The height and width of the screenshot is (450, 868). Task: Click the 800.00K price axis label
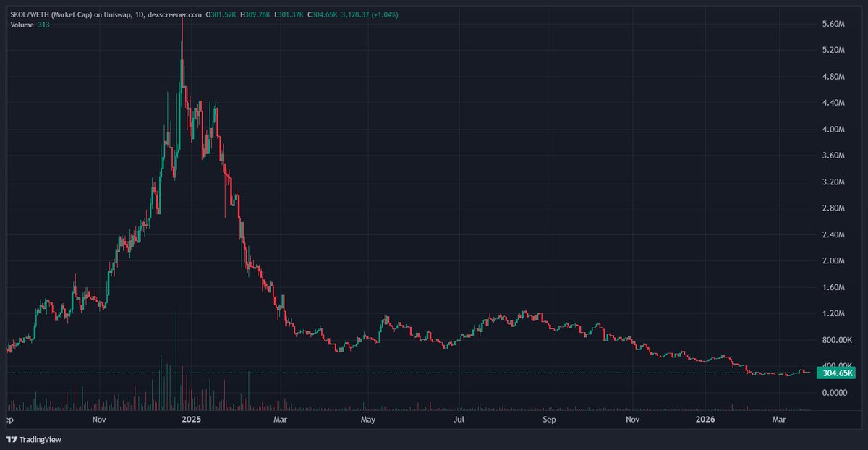tap(838, 340)
